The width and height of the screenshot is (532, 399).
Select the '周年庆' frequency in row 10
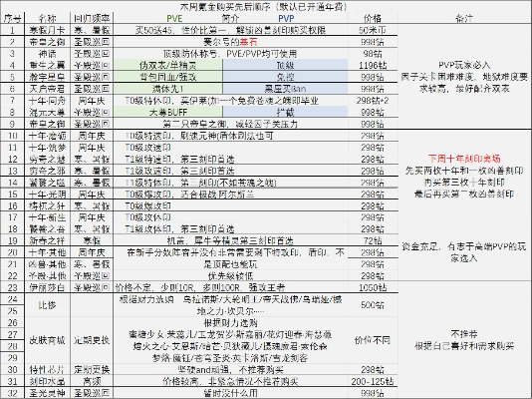[x=92, y=136]
